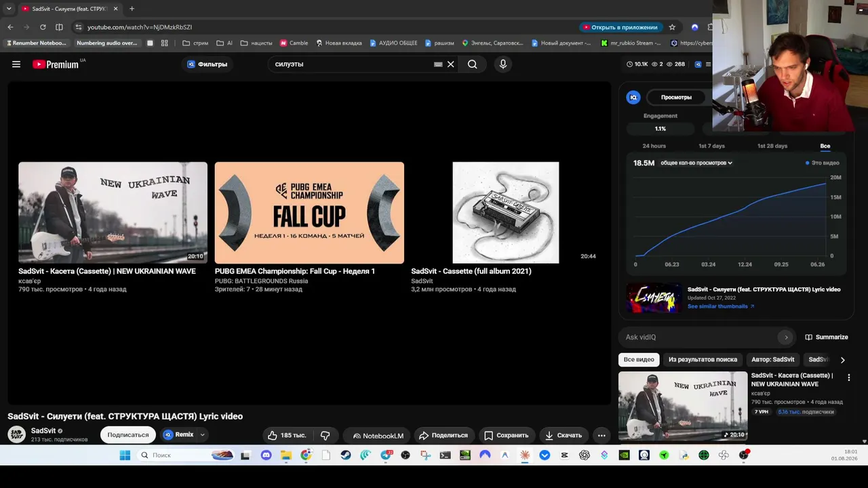Click the NotebookLM button under the video
Image resolution: width=868 pixels, height=488 pixels.
click(x=378, y=435)
